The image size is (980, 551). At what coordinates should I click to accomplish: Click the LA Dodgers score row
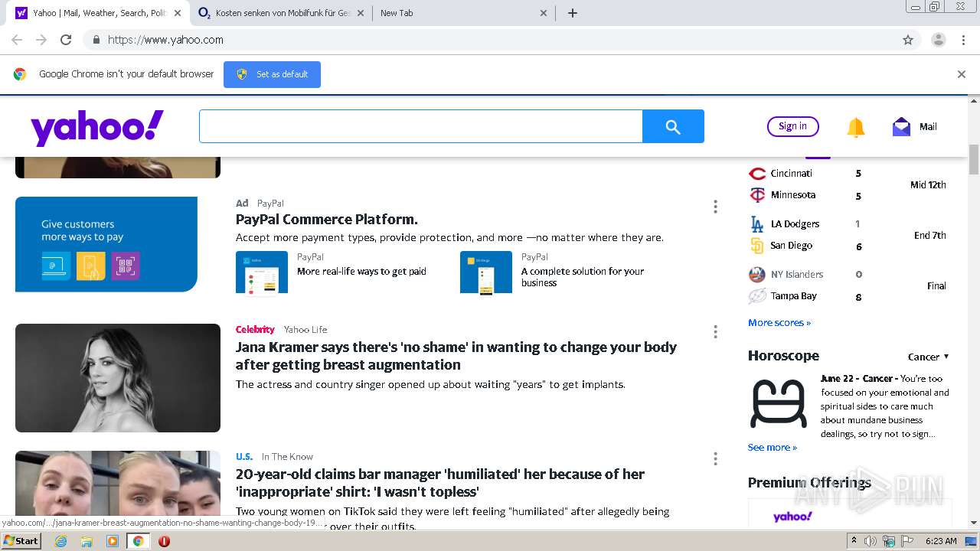[x=805, y=224]
